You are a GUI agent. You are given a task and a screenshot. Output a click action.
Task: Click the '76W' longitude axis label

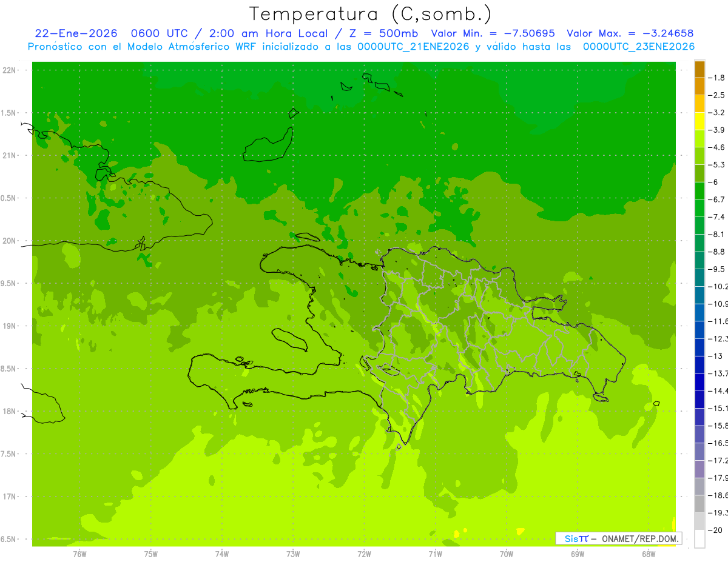coord(79,554)
